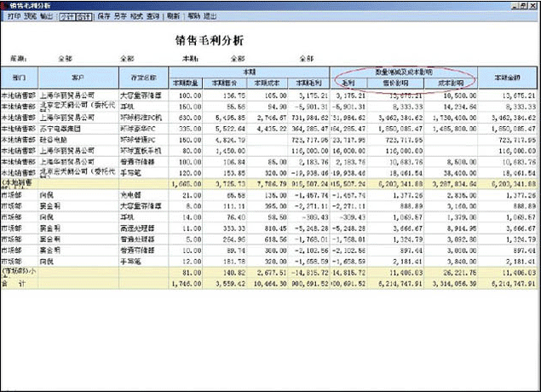
Task: Click the subtotal cost 7,786.79
Action: click(267, 184)
